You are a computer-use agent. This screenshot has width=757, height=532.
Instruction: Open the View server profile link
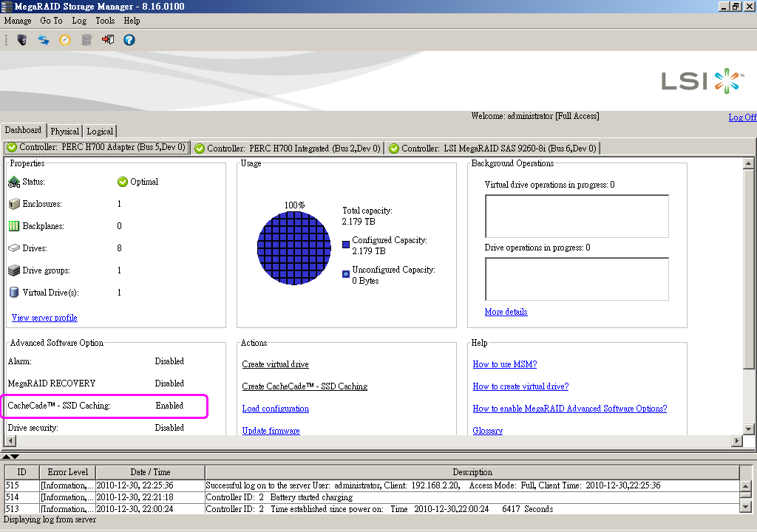[x=44, y=318]
